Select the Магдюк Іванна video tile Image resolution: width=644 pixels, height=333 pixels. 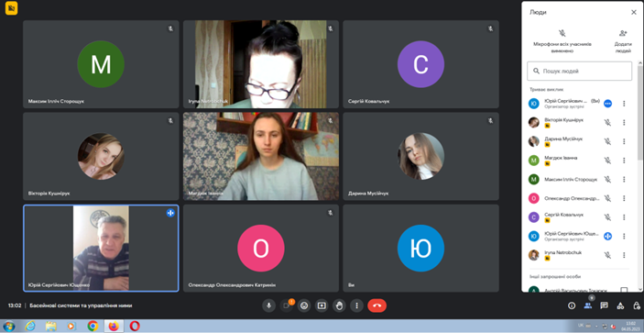261,156
